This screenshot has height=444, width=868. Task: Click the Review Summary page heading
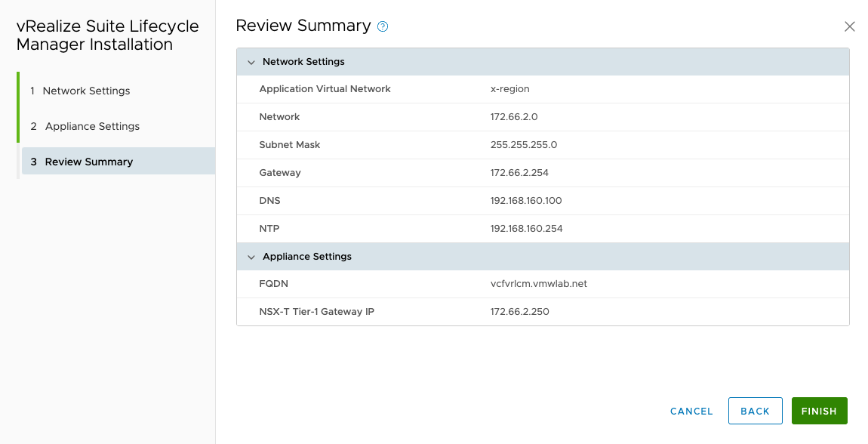pyautogui.click(x=303, y=26)
